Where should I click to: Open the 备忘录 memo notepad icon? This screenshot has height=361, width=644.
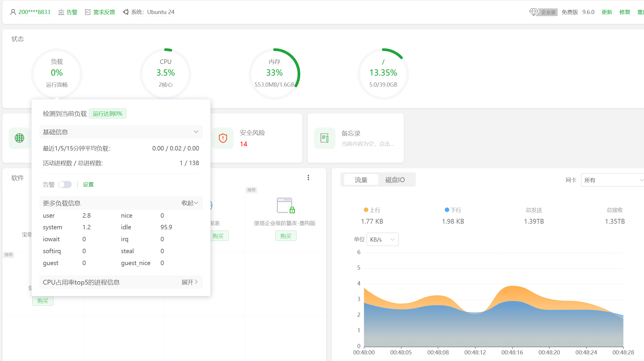[324, 138]
